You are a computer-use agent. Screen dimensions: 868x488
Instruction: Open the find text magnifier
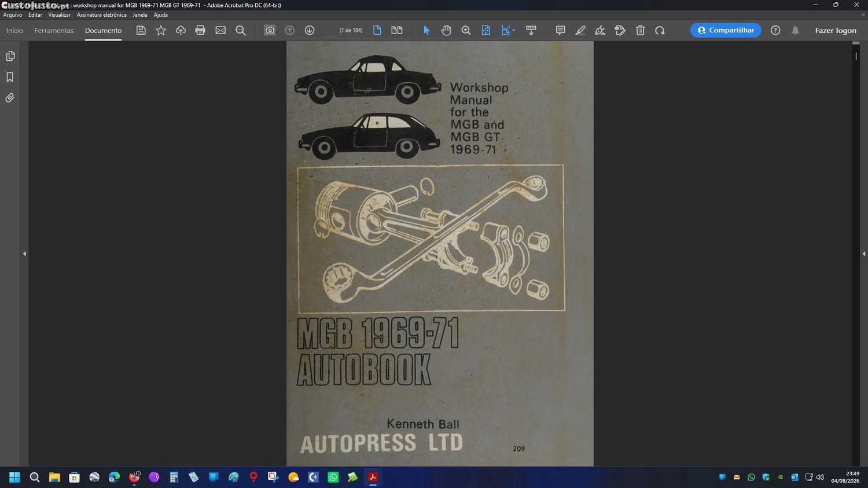(241, 30)
